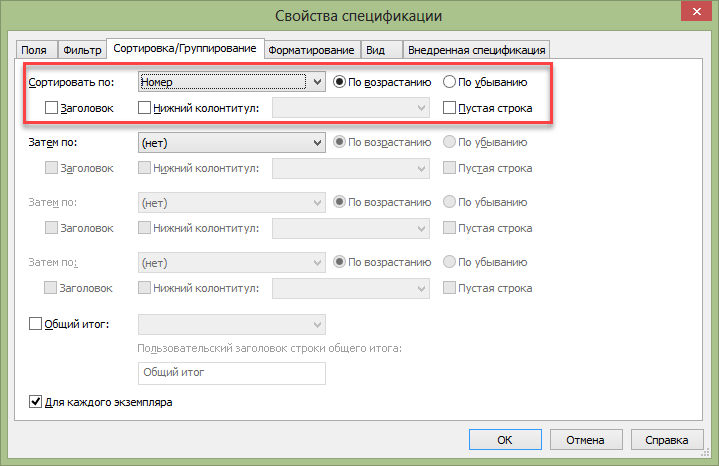Screen dimensions: 719x466
Task: Expand the Сортировать по dropdown showing Номер
Action: click(232, 82)
